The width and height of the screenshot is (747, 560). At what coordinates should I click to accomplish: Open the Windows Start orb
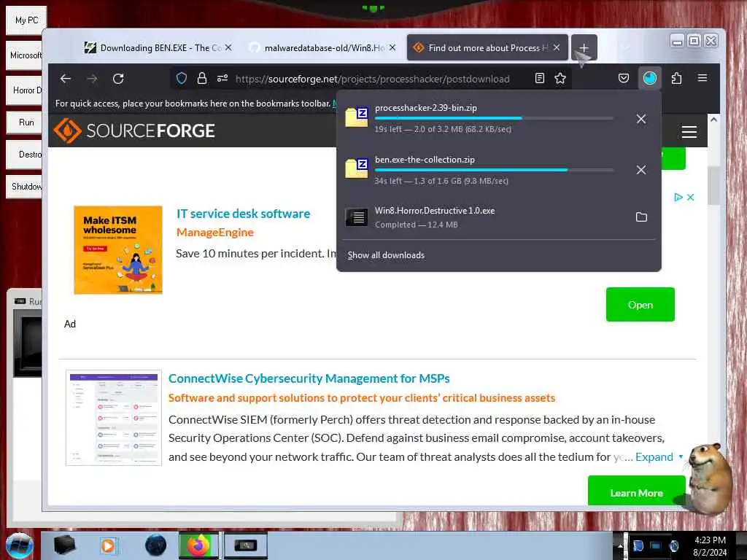tap(20, 545)
